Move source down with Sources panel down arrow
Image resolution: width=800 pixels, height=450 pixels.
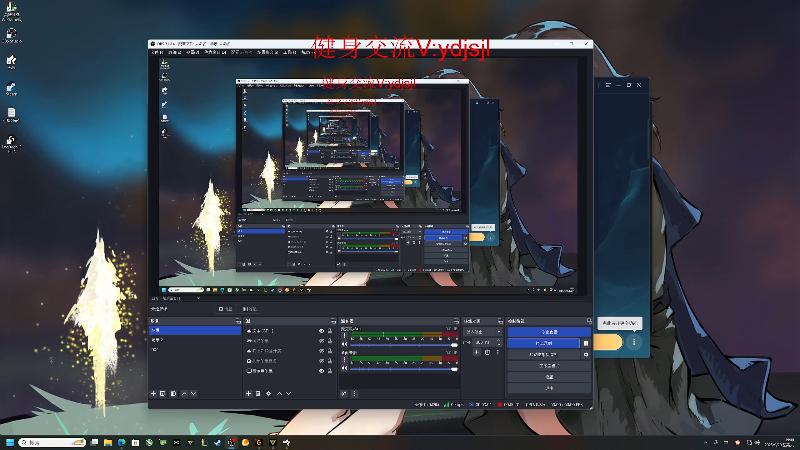tap(288, 393)
